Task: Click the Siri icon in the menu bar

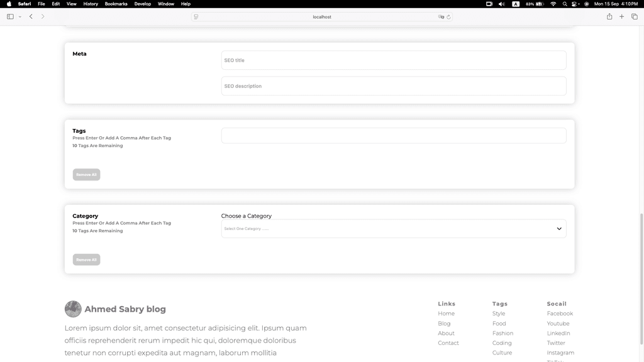Action: (587, 4)
